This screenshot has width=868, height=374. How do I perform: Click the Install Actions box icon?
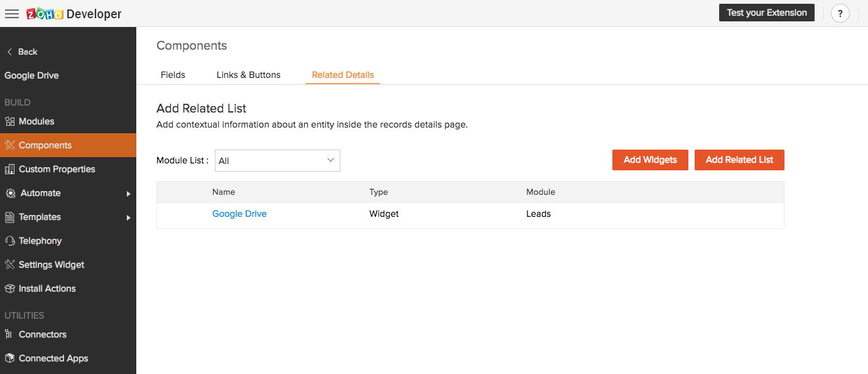(x=9, y=289)
